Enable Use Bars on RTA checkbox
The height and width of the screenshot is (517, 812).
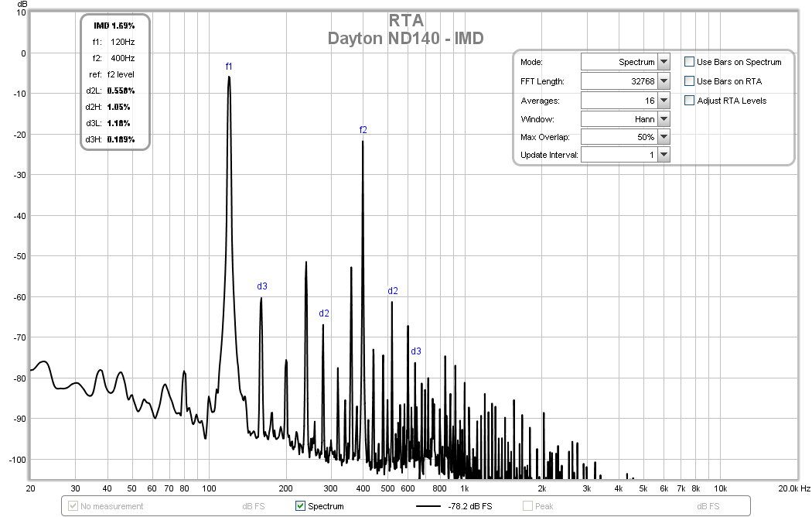click(x=689, y=80)
